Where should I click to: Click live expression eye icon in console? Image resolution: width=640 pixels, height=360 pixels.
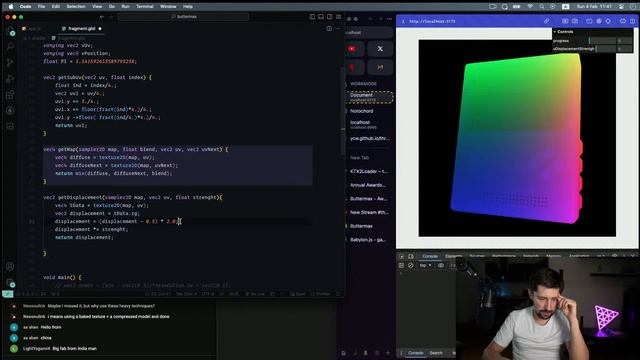coord(441,265)
